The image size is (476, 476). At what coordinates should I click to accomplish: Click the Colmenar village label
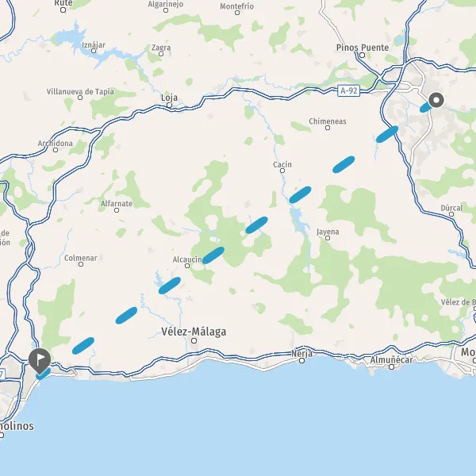(81, 258)
